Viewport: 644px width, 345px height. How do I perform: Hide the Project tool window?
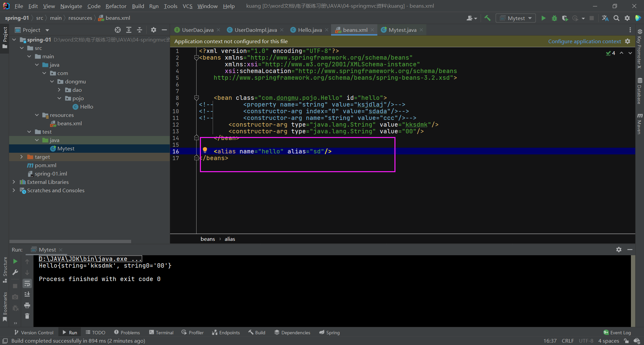coord(164,30)
